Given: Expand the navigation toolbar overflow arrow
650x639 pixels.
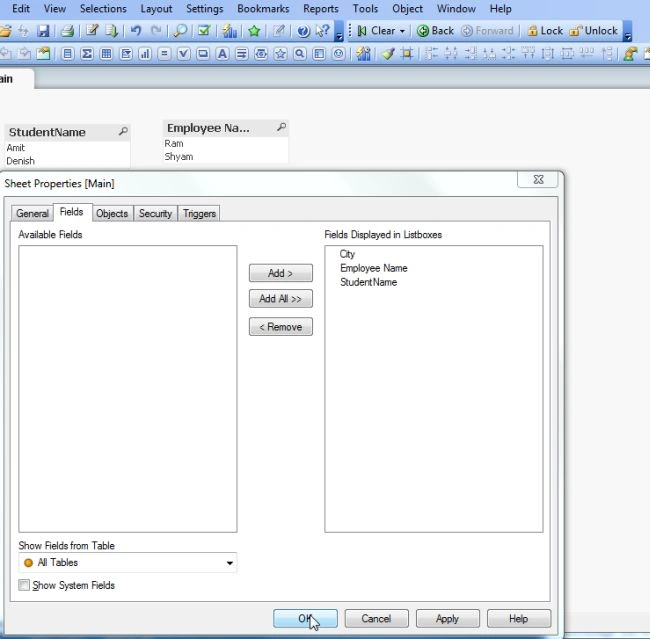Looking at the screenshot, I should coord(628,36).
